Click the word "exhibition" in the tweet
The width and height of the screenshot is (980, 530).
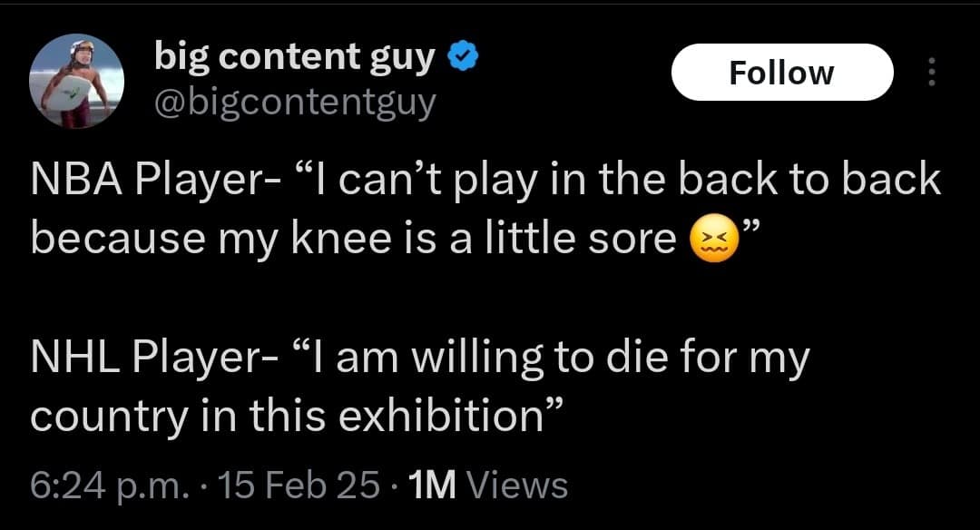click(x=446, y=416)
